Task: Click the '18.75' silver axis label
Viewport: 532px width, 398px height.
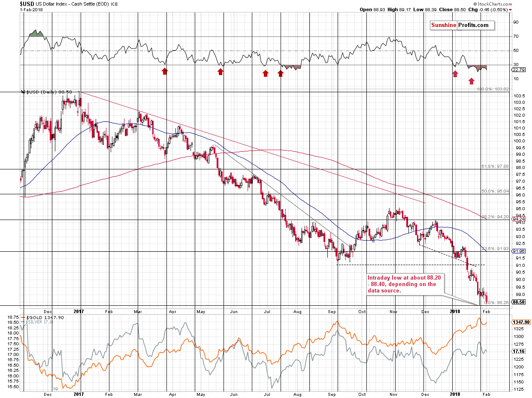Action: 13,317
